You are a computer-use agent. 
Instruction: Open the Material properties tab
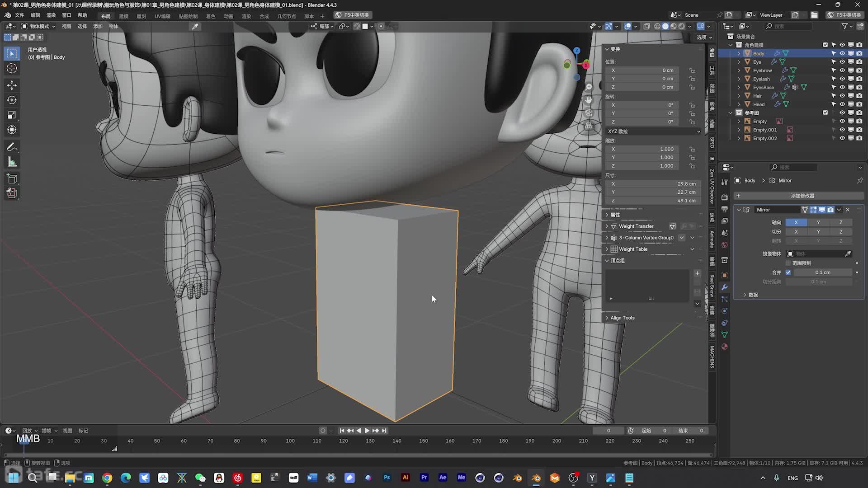(725, 347)
